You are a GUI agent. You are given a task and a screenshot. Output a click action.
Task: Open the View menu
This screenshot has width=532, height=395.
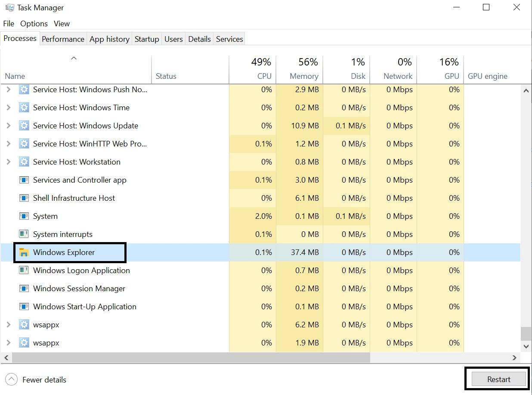(62, 24)
